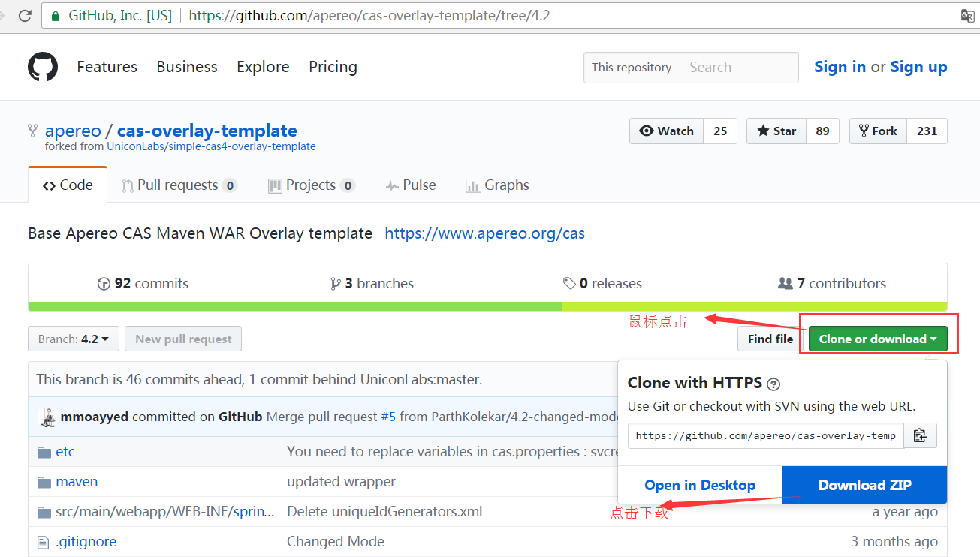Click the green padlock security icon

coord(56,15)
